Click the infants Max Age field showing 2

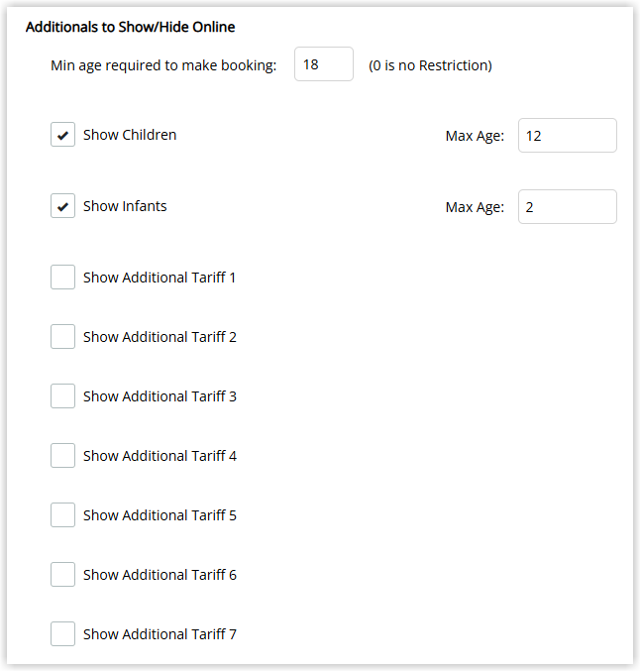pyautogui.click(x=568, y=207)
